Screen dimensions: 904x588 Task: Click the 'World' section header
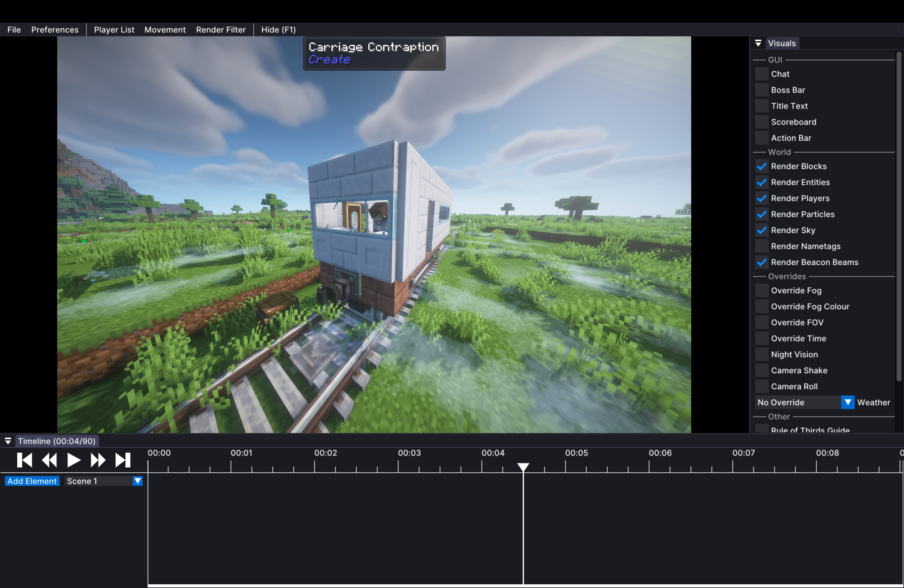point(779,152)
